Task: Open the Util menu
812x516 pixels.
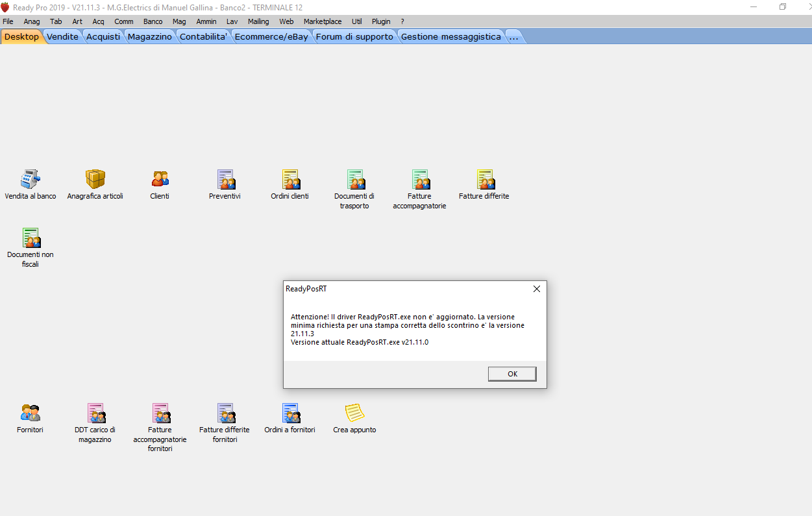Action: (x=357, y=21)
